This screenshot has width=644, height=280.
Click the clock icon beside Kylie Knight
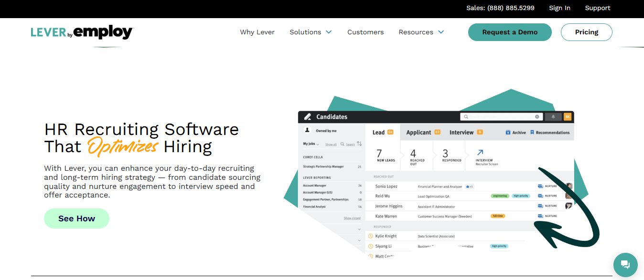pos(370,236)
